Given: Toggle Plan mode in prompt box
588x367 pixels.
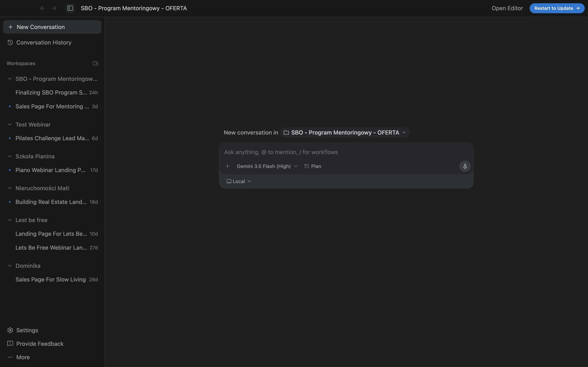Looking at the screenshot, I should [313, 166].
